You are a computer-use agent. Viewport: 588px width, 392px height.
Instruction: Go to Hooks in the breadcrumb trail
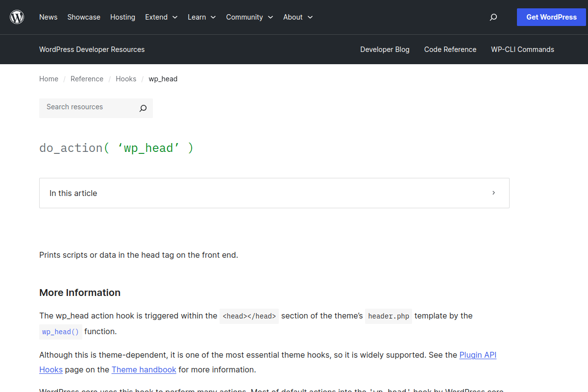126,78
